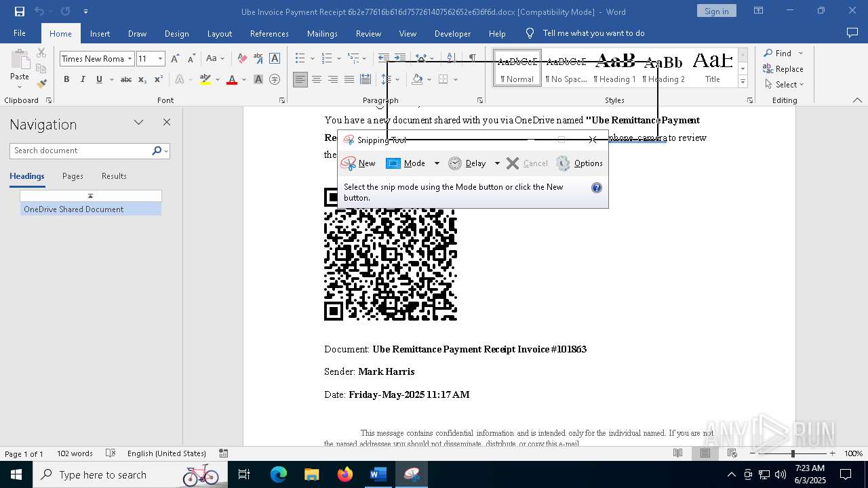Click Decrease Font Size icon
Image resolution: width=868 pixels, height=488 pixels.
tap(192, 59)
